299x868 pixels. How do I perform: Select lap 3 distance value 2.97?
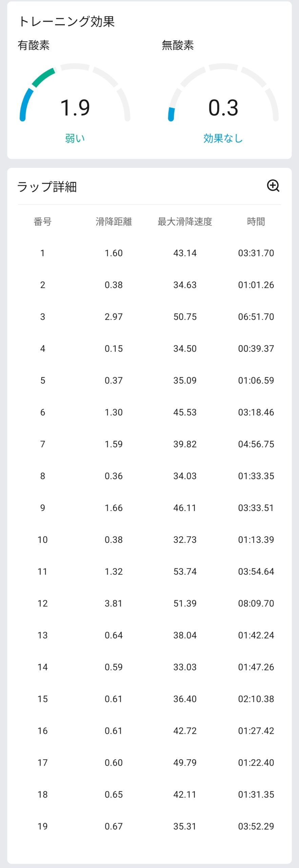click(x=114, y=317)
